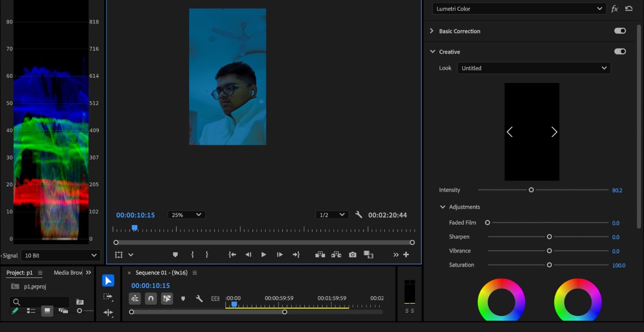The image size is (644, 332).
Task: Open the Comparison View icon
Action: coord(368,255)
